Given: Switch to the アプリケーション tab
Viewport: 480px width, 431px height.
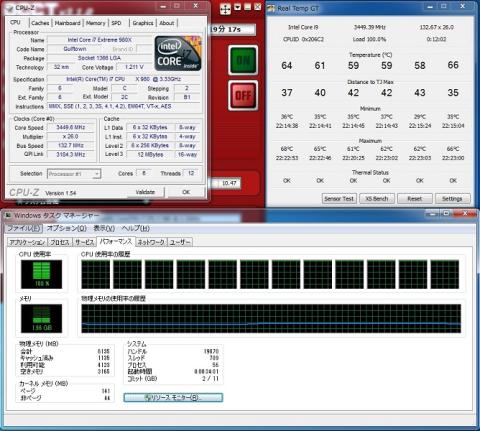Looking at the screenshot, I should coord(27,242).
